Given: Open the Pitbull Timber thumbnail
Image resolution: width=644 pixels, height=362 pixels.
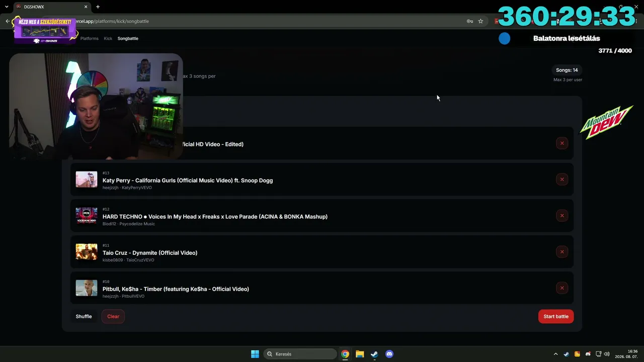Looking at the screenshot, I should pos(87,288).
